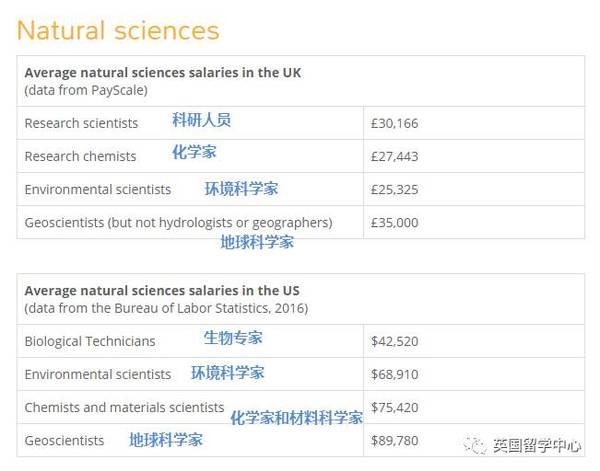The image size is (600, 471).
Task: Click the WeChat logo watermark icon
Action: tap(475, 446)
